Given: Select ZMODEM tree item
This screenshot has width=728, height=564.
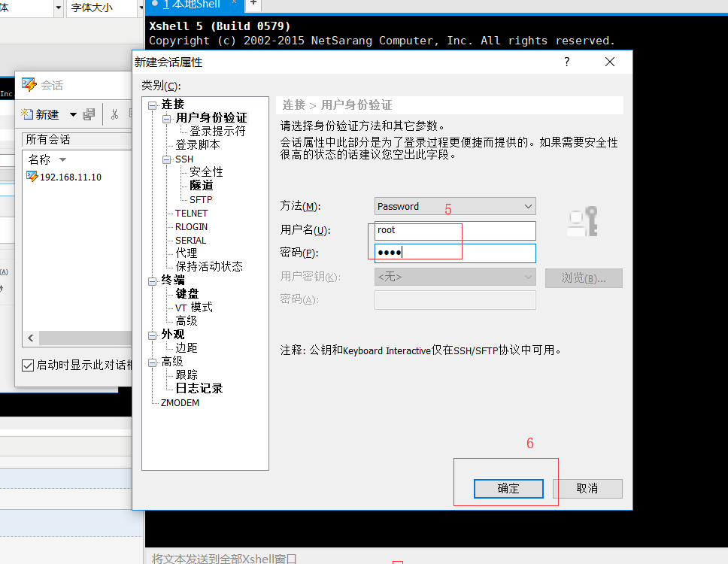Looking at the screenshot, I should 180,402.
